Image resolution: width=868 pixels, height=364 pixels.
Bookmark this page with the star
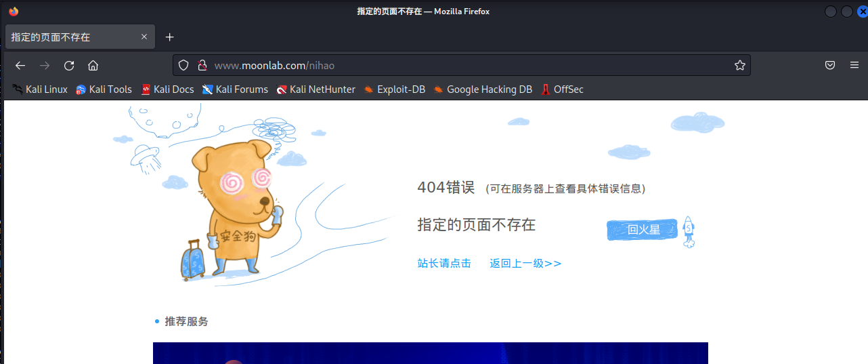tap(740, 66)
